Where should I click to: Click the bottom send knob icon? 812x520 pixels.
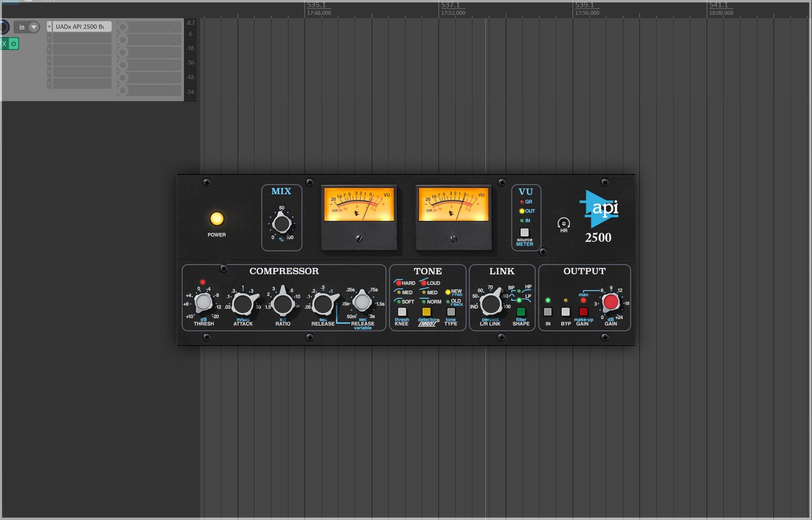tap(123, 90)
